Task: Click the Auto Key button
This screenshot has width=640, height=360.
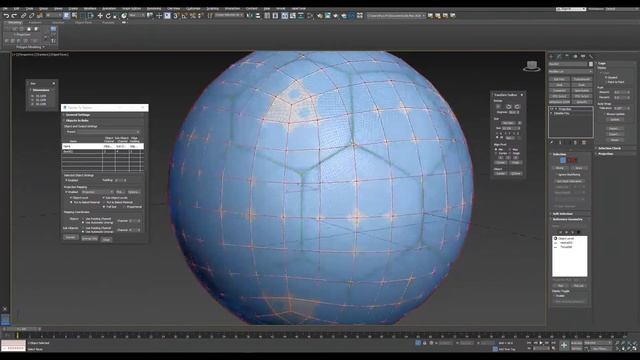Action: 576,343
